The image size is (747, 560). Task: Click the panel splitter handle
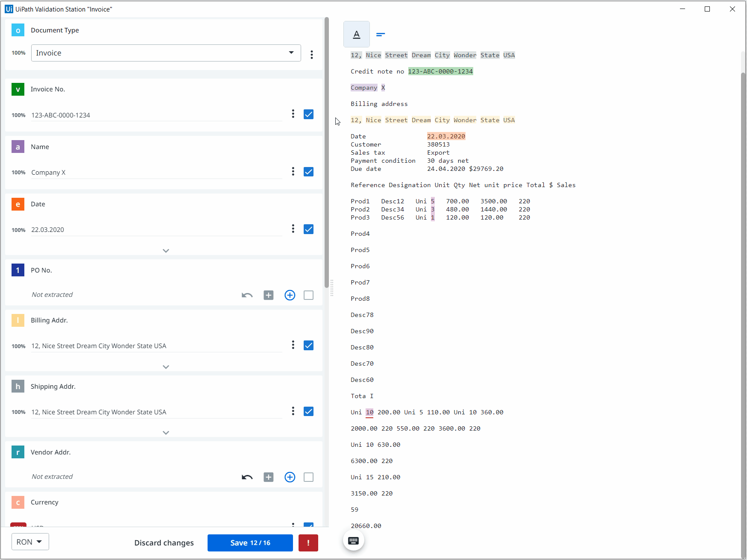tap(332, 287)
